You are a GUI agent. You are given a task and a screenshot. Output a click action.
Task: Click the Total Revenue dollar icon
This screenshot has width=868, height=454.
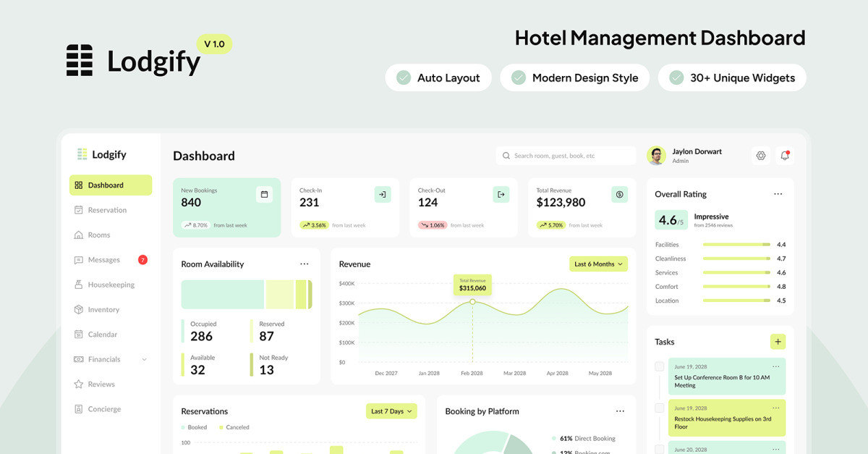pos(619,194)
